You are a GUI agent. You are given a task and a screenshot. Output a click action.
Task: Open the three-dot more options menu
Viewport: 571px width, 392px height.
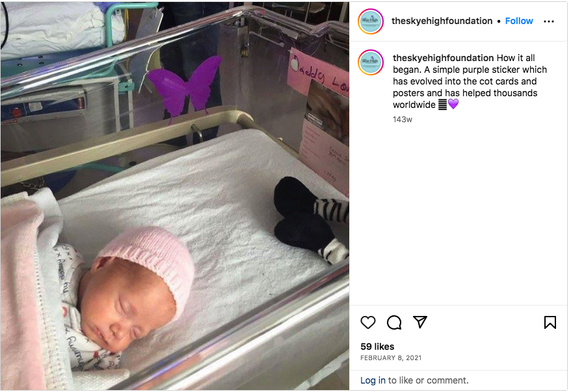coord(549,21)
